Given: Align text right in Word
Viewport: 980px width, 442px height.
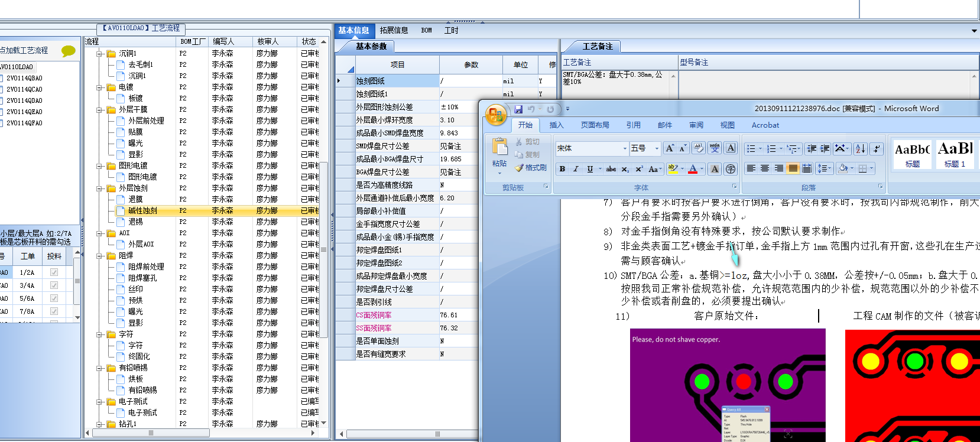Looking at the screenshot, I should (x=779, y=168).
